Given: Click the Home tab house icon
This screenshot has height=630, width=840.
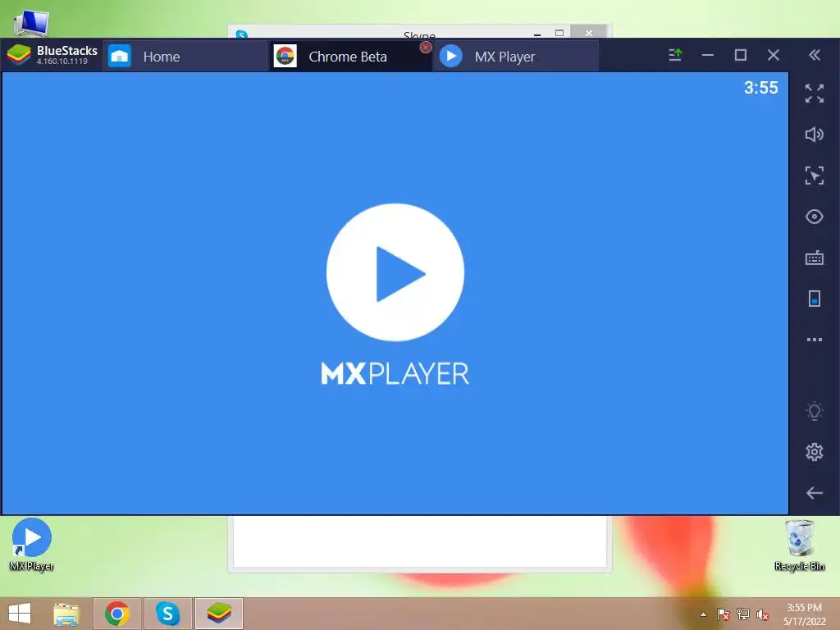Looking at the screenshot, I should (x=120, y=56).
